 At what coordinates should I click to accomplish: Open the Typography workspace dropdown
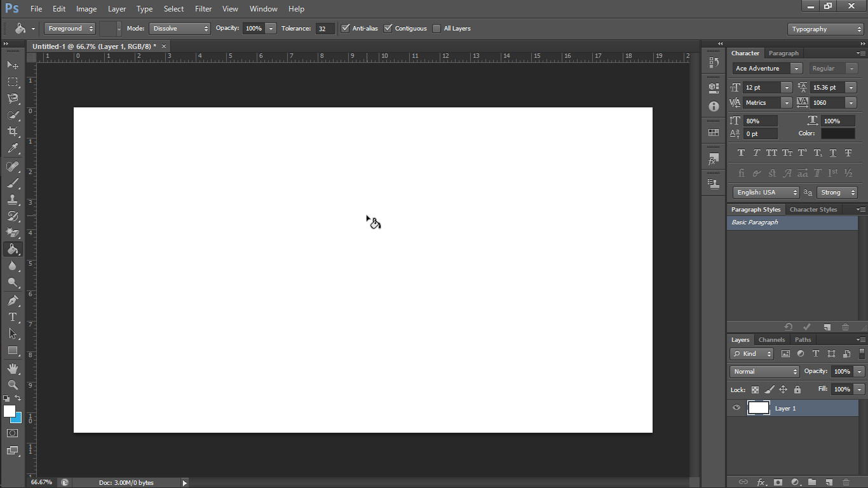point(825,29)
